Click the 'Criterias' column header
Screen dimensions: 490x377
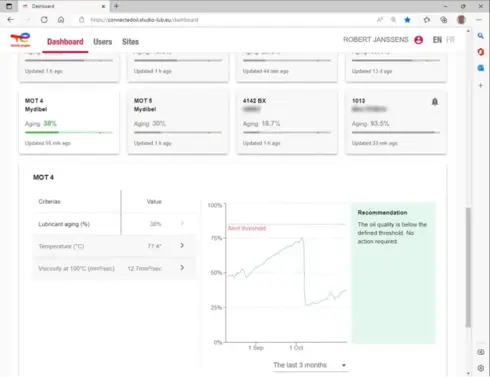(49, 201)
